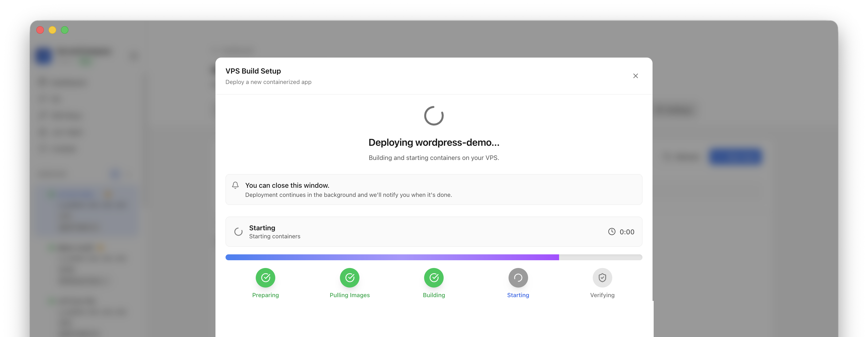This screenshot has height=337, width=868.
Task: Click 'Building and starting containers on your VPS.'
Action: 434,158
